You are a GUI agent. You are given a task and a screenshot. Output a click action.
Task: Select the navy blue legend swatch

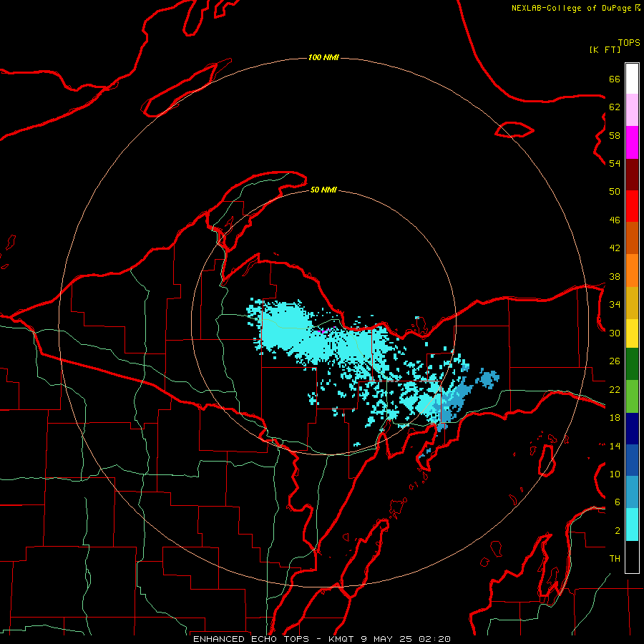632,429
